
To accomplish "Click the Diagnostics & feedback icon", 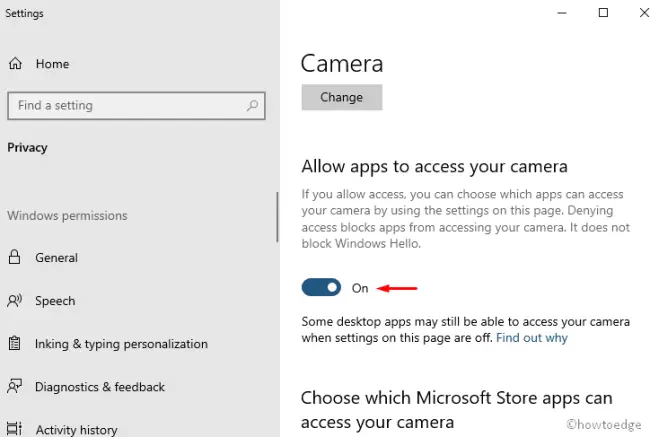I will pos(15,387).
